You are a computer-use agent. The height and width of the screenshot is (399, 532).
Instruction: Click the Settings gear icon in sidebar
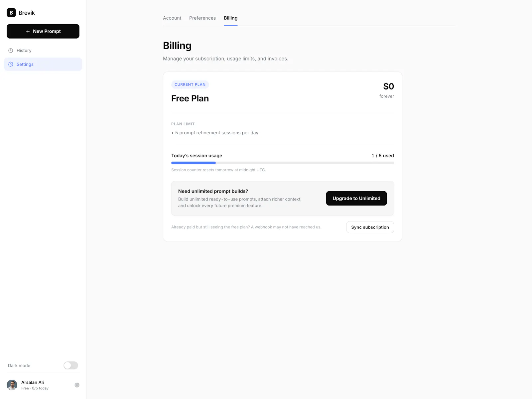click(11, 64)
